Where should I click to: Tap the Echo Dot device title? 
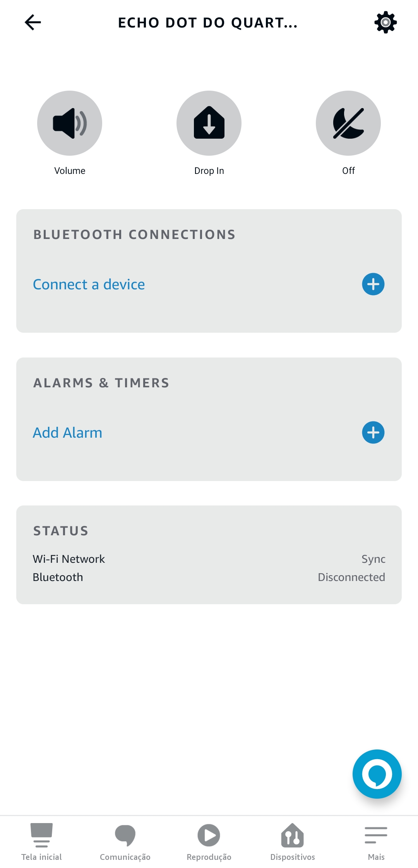tap(208, 23)
